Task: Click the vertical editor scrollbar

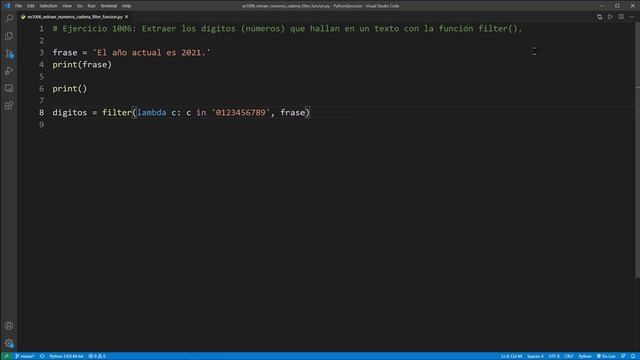Action: click(637, 150)
